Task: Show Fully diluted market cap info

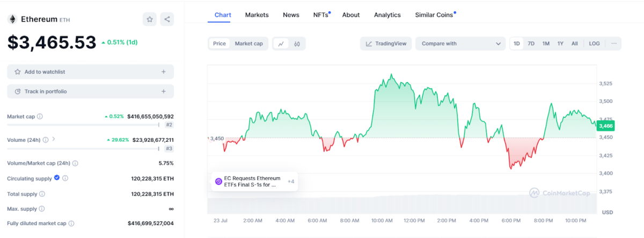Action: (x=71, y=223)
